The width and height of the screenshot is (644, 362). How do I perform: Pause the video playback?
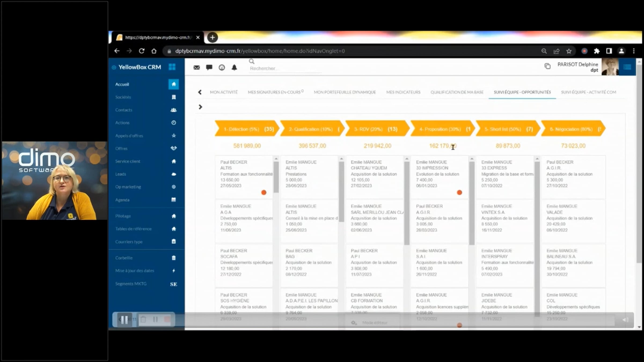click(124, 320)
